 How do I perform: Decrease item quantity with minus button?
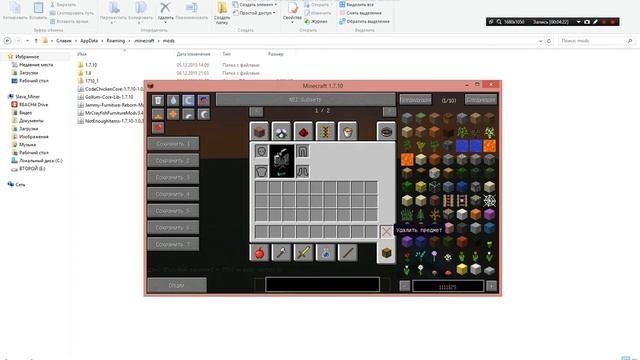click(x=404, y=286)
